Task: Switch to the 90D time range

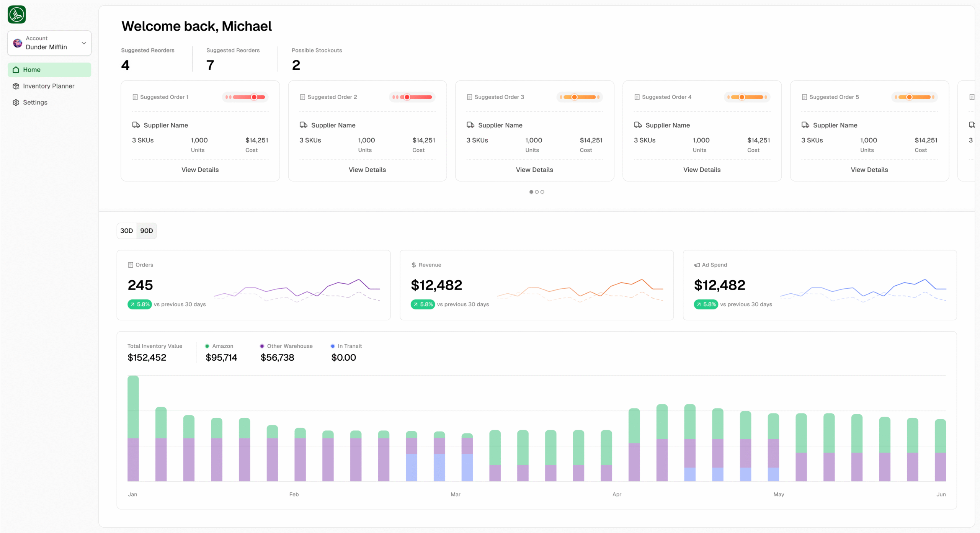Action: click(147, 231)
